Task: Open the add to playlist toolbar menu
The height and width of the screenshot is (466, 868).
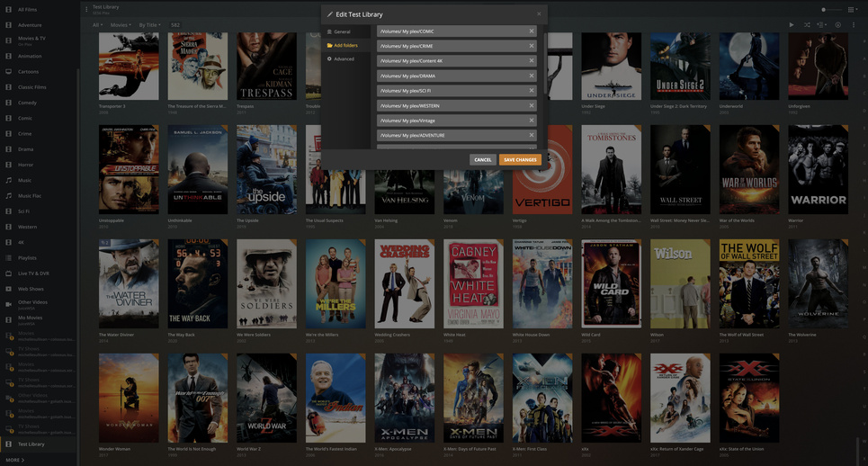Action: click(x=822, y=25)
